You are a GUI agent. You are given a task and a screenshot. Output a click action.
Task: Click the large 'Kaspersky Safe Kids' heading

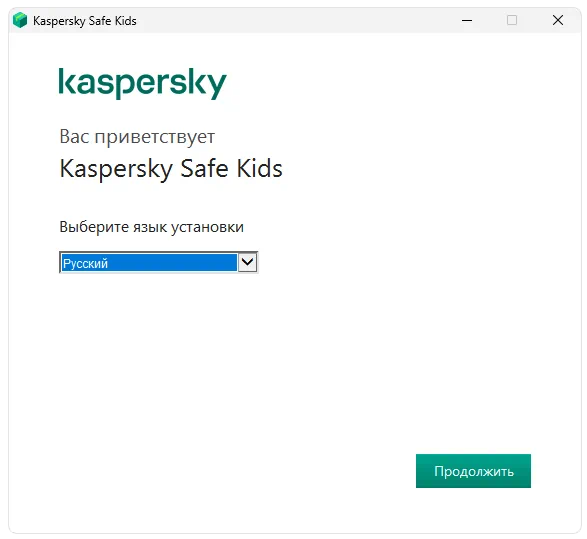171,169
